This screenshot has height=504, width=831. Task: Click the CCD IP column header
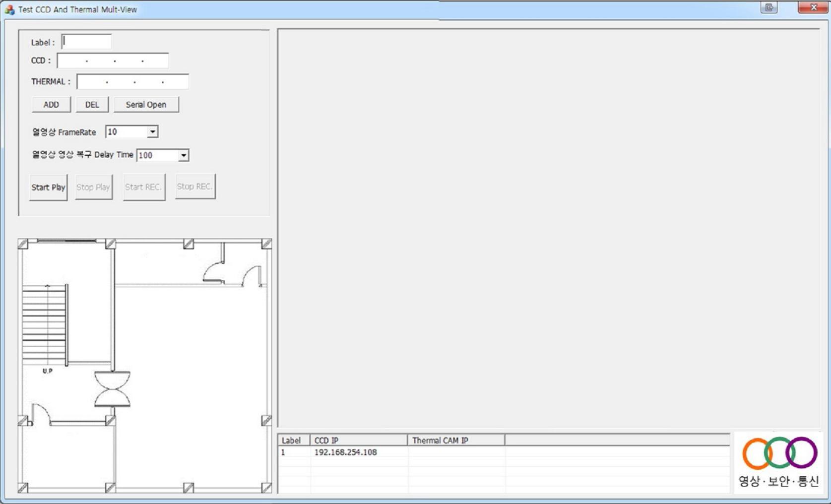pyautogui.click(x=359, y=440)
